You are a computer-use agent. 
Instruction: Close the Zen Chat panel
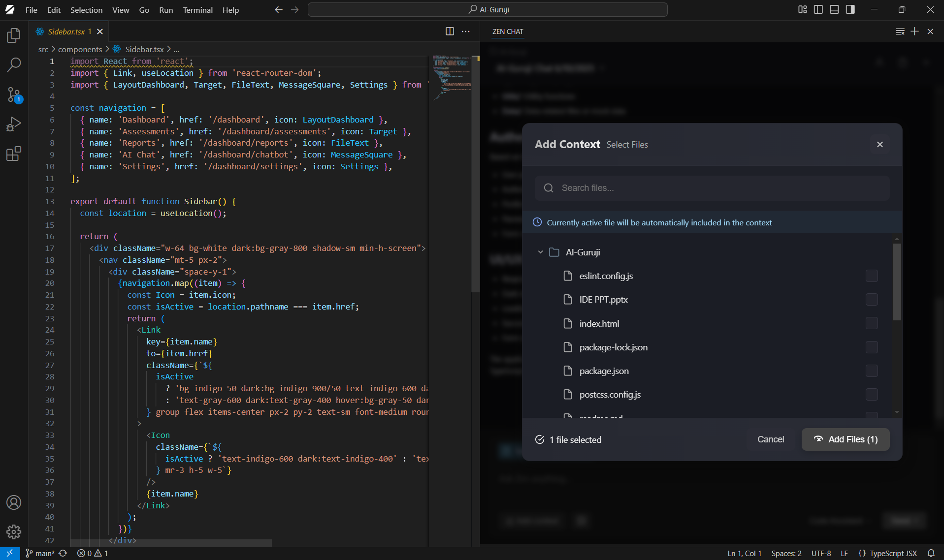point(930,31)
